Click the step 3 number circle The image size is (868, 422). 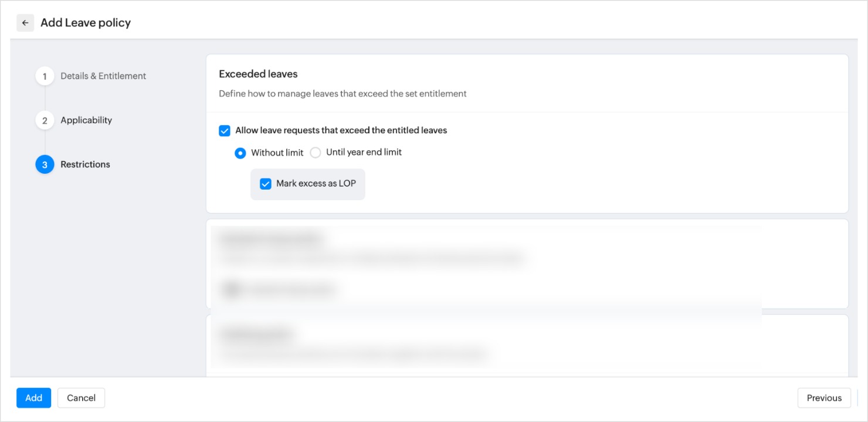point(45,165)
